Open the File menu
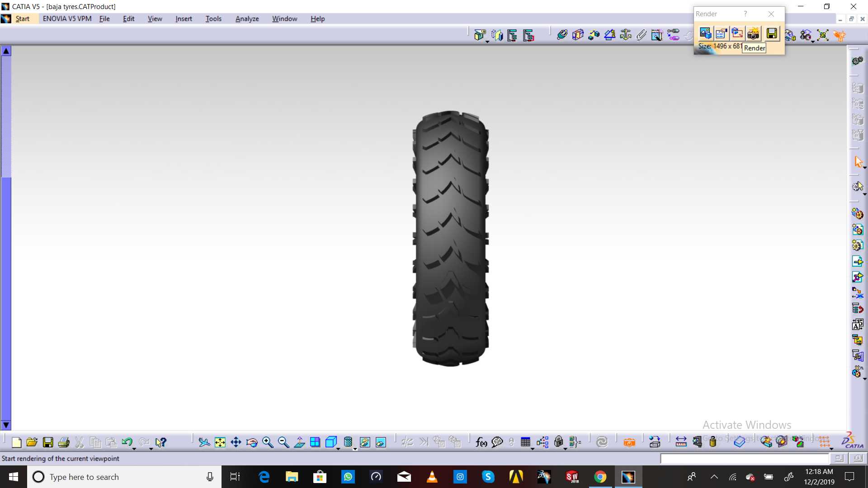 [104, 19]
